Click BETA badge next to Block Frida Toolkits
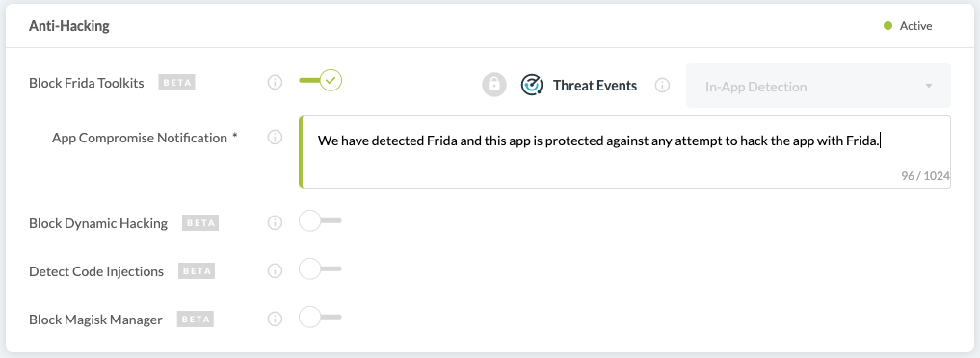 coord(177,83)
